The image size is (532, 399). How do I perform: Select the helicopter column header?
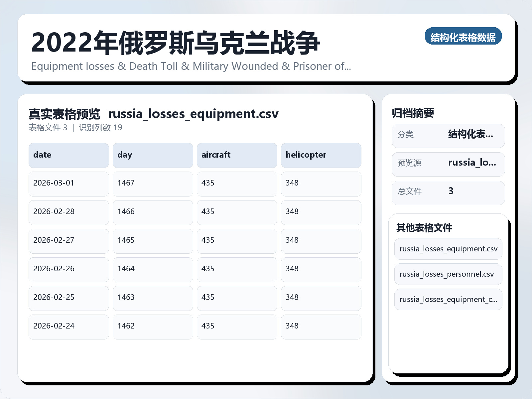[321, 155]
